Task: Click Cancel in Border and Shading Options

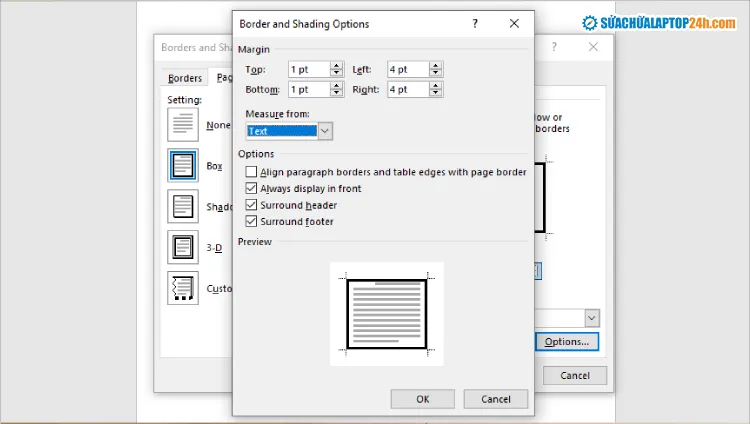Action: (496, 399)
